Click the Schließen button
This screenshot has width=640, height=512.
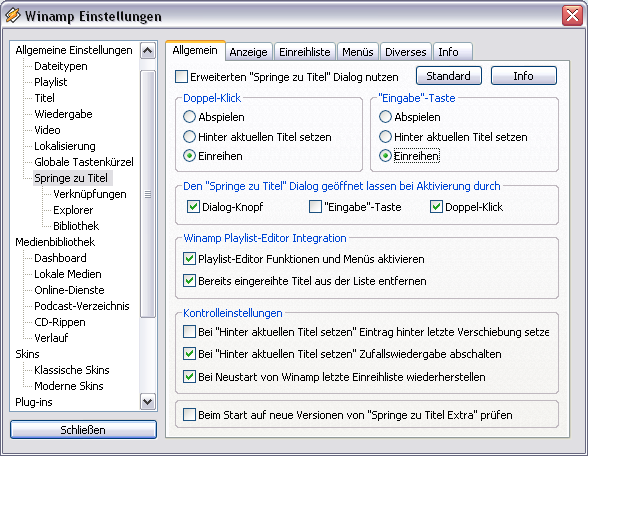coord(83,430)
